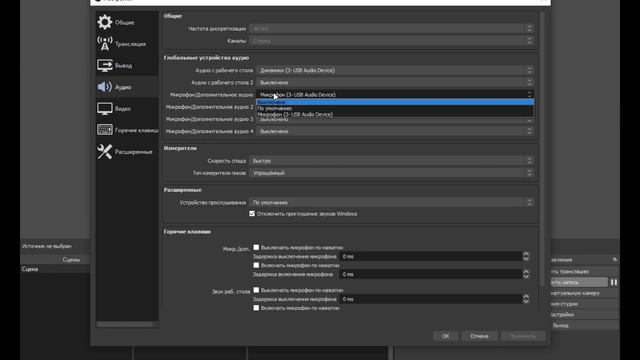Open the Горячие клавиши (Hotkeys) section
Viewport: 640px width, 360px height.
[x=127, y=130]
